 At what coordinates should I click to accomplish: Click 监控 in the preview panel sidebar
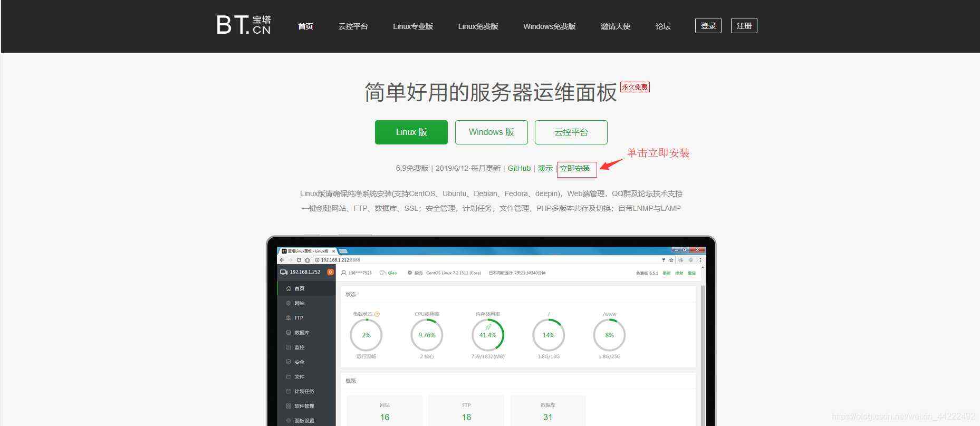[299, 347]
